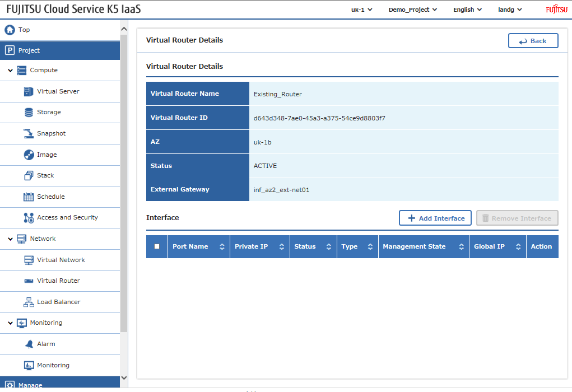Image resolution: width=572 pixels, height=392 pixels.
Task: Click the Top home icon
Action: coord(10,30)
